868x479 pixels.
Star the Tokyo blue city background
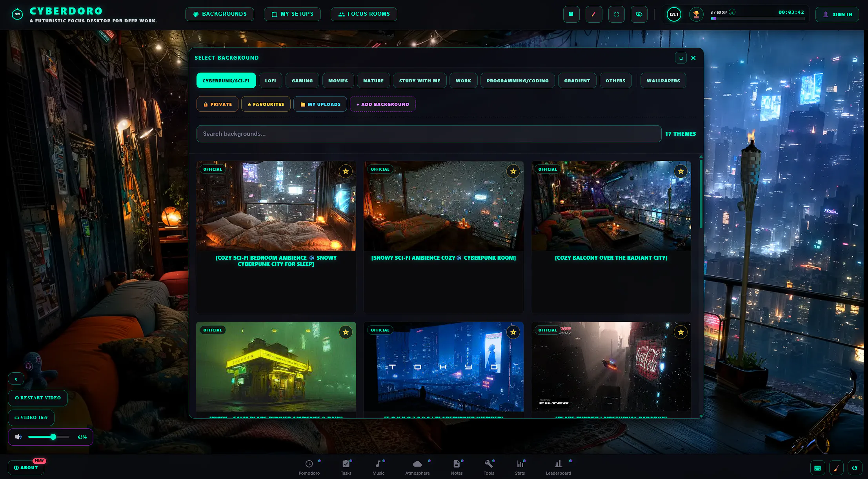click(x=513, y=332)
